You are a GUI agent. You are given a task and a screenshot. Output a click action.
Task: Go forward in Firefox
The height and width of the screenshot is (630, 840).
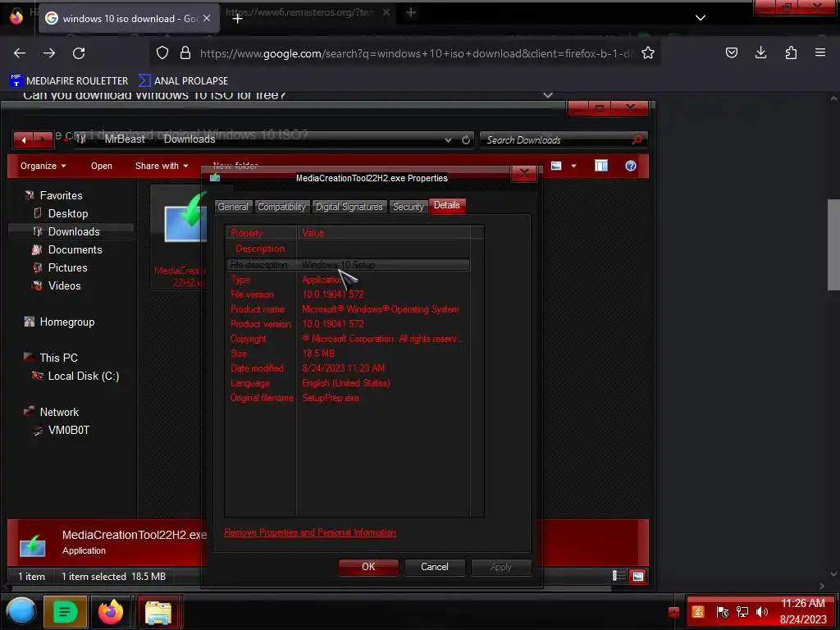[x=49, y=53]
